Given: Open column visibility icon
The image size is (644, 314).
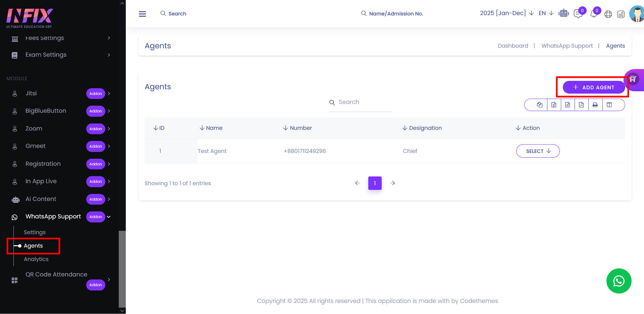Looking at the screenshot, I should (x=609, y=105).
